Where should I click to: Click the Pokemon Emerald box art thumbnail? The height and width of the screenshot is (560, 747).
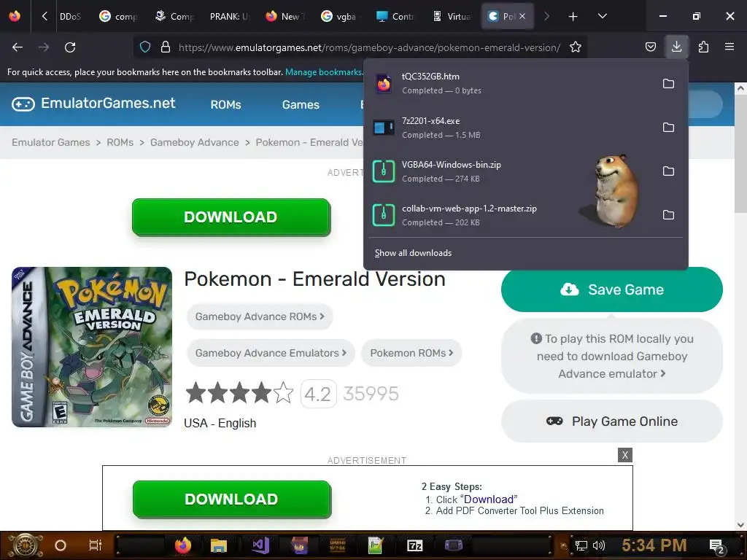pos(92,347)
